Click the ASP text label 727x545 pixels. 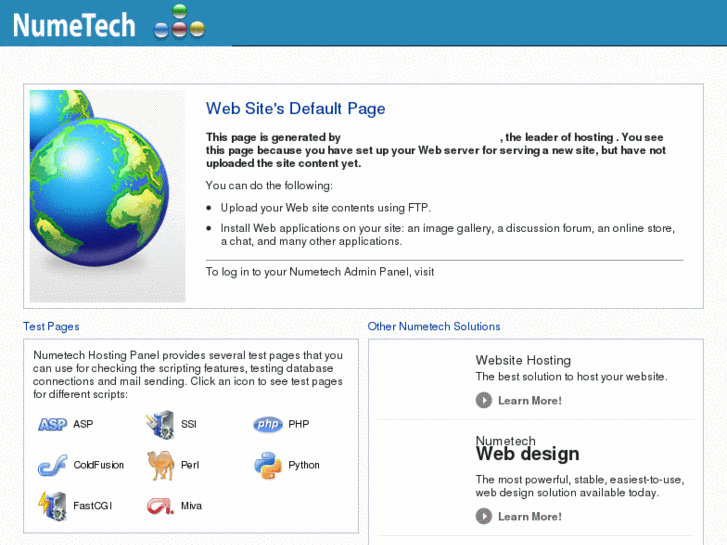pyautogui.click(x=83, y=424)
